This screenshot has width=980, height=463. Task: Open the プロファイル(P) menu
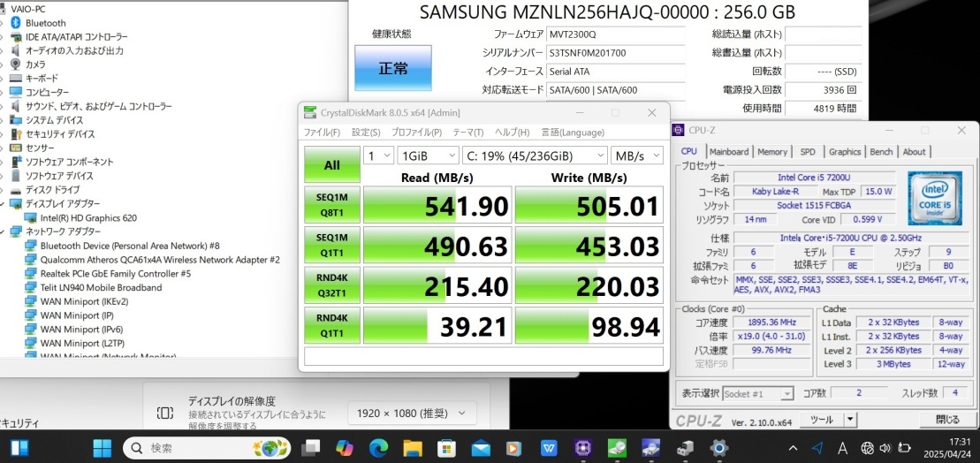[416, 133]
